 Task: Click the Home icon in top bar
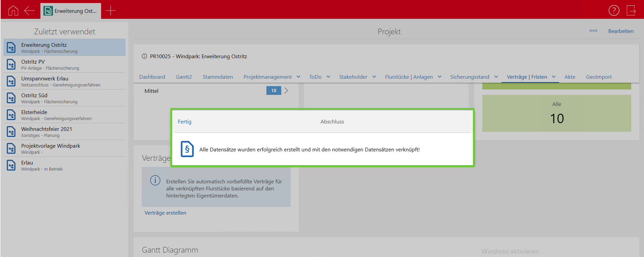13,11
